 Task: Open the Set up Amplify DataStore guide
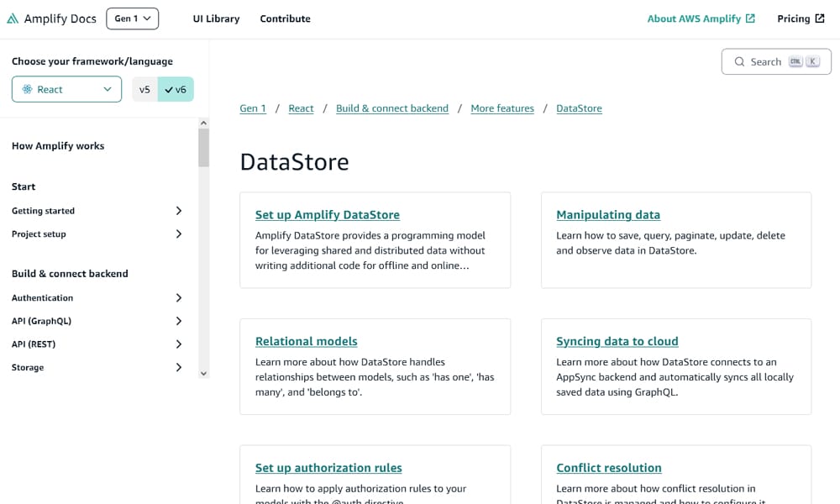click(328, 214)
